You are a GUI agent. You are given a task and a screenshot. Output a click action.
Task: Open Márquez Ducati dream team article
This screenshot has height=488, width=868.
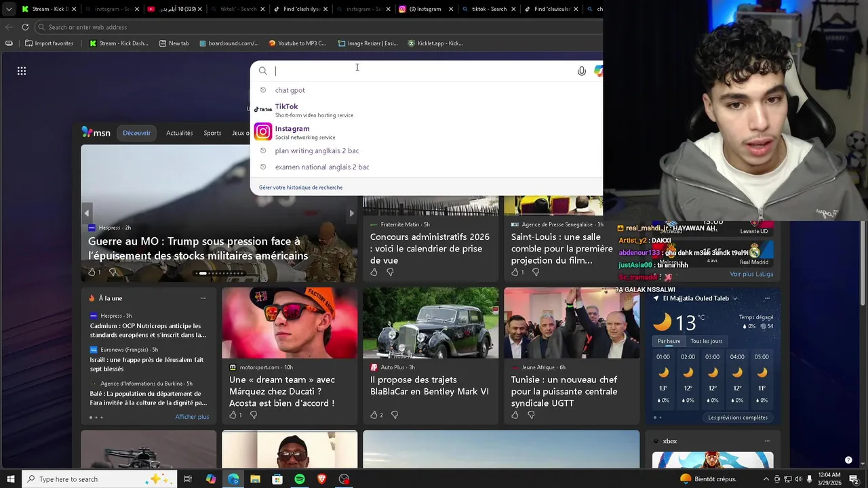click(282, 392)
